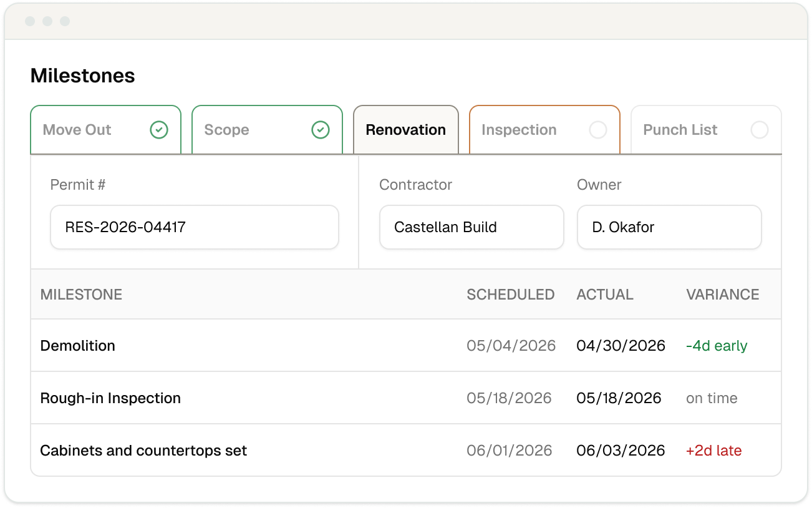Click the Contractor label

coord(415,185)
